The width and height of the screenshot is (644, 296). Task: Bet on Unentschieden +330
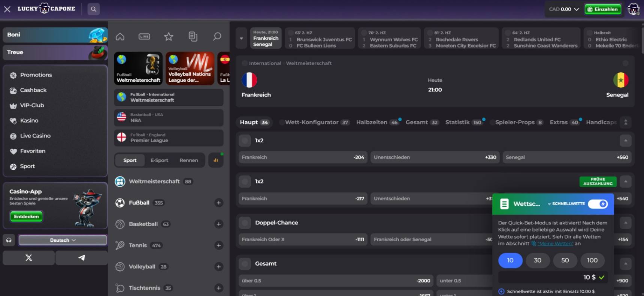(435, 157)
